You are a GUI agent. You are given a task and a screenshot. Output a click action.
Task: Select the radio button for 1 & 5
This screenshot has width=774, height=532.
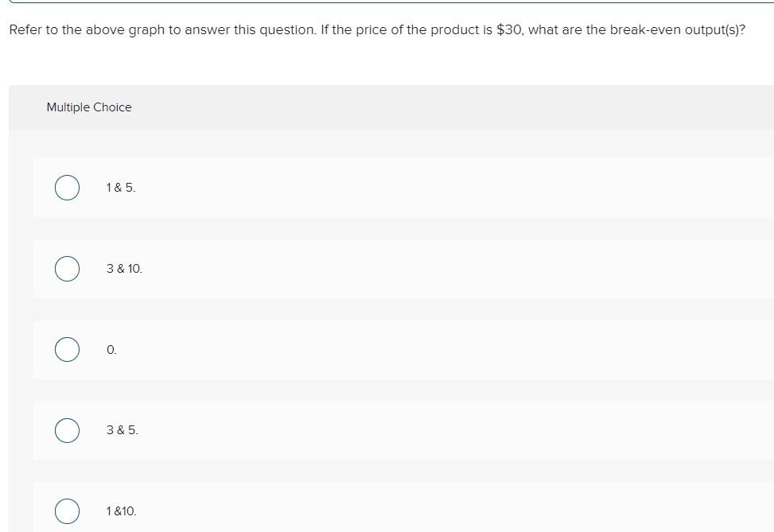coord(67,188)
